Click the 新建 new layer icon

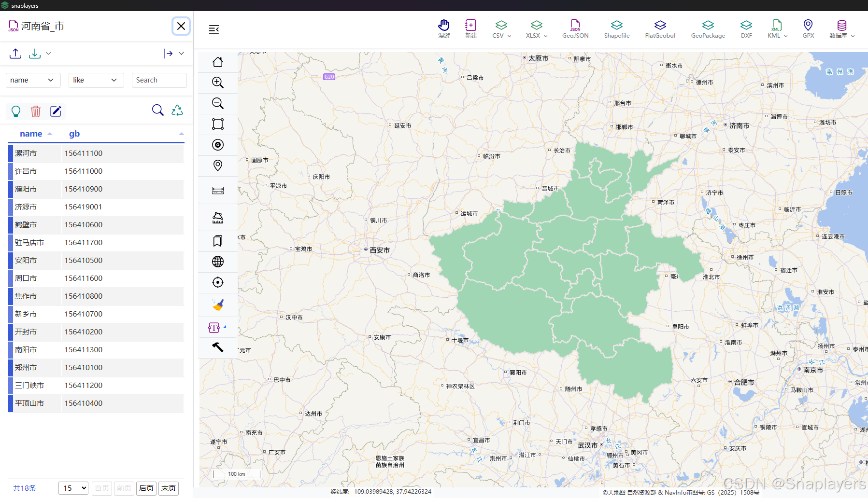(x=471, y=29)
